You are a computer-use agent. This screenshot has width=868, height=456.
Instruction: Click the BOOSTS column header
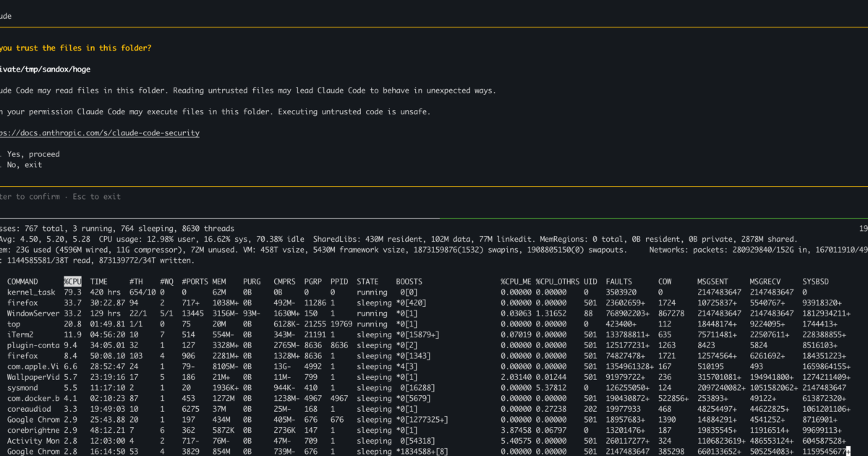(x=409, y=282)
